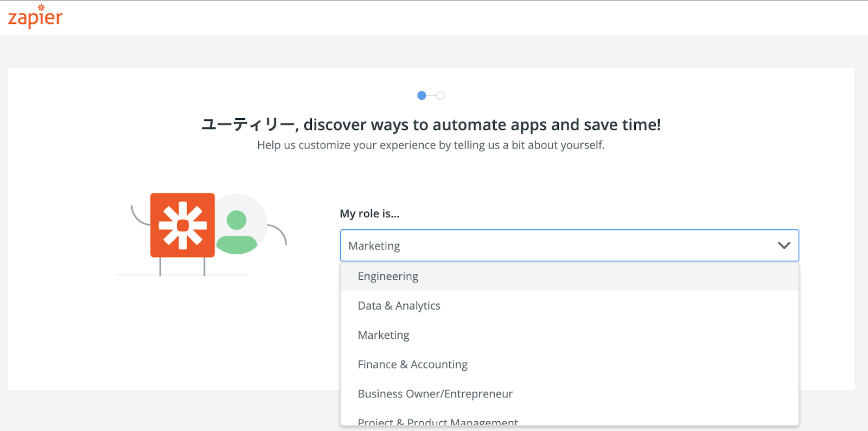Click the 'My role is...' label

point(369,214)
